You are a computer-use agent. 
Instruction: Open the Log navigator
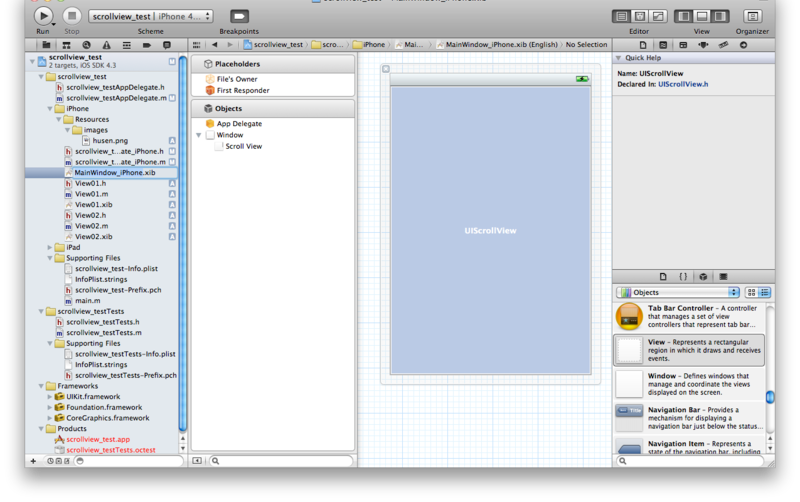point(166,45)
